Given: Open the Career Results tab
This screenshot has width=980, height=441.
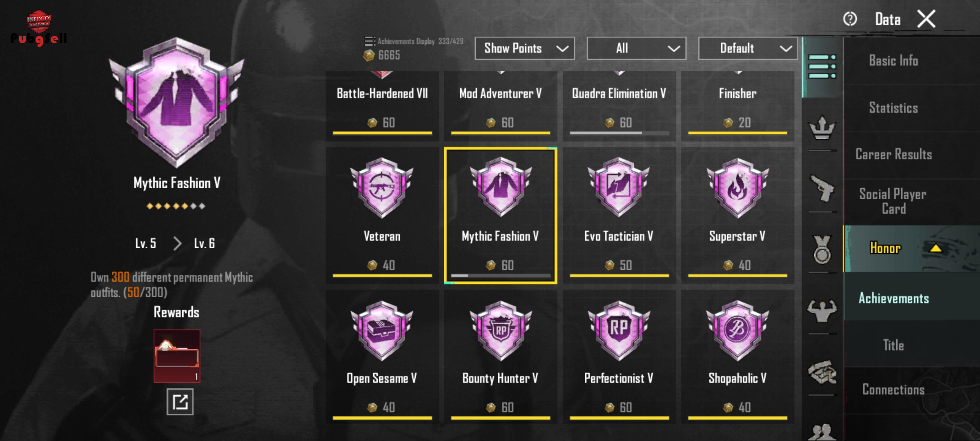Looking at the screenshot, I should click(x=893, y=154).
